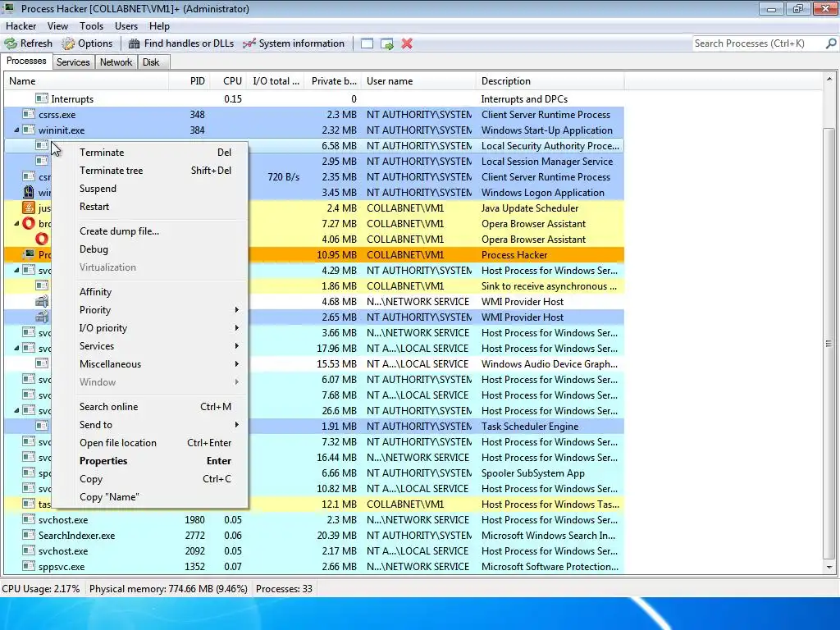The image size is (840, 630).
Task: Sort by the PID column header
Action: coord(189,81)
